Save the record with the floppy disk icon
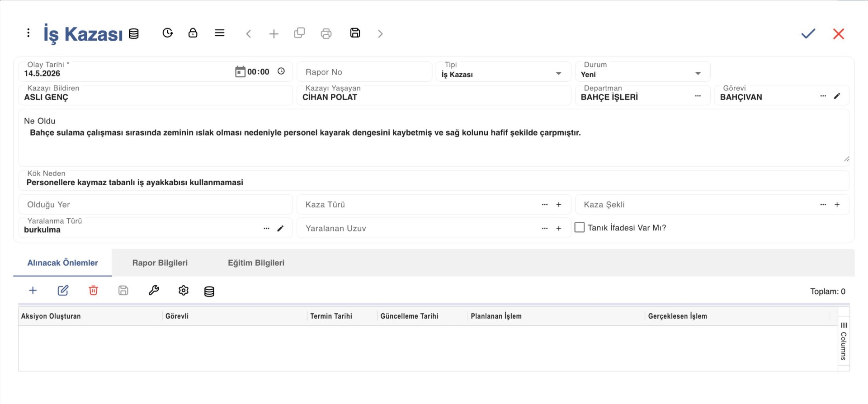Image resolution: width=868 pixels, height=404 pixels. [355, 33]
